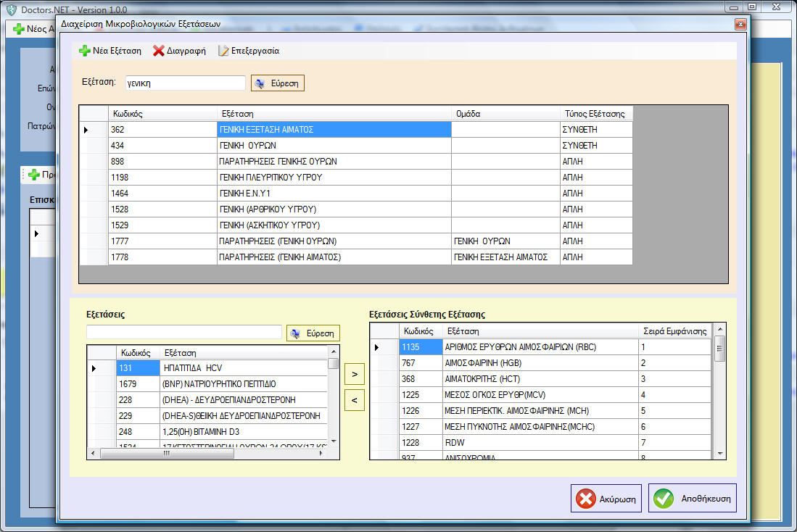Select ΜΕΣΟΣ ΟΓΚΟΣ ΕΡΥΘΡ(MCV) row
797x532 pixels.
540,395
